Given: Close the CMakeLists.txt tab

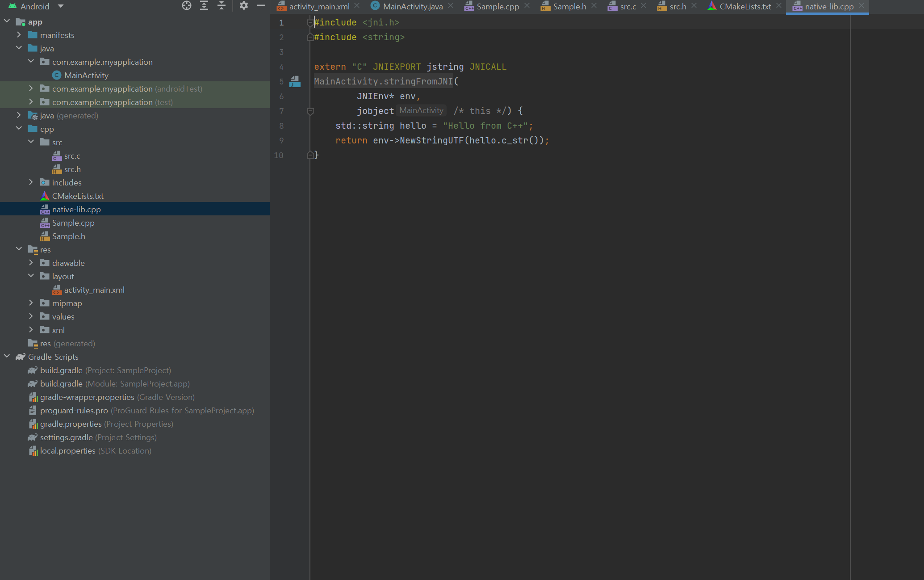Looking at the screenshot, I should (x=779, y=6).
